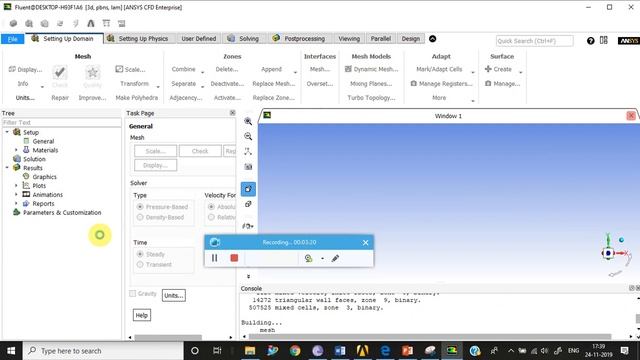Open the Separate zones dropdown arrow
This screenshot has width=640, height=360.
pos(202,87)
